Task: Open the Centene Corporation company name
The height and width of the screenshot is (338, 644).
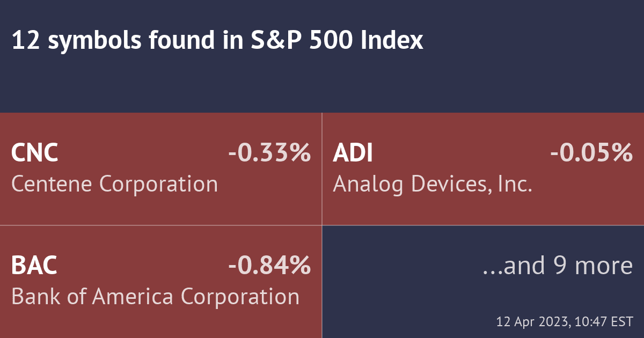Action: (x=114, y=184)
